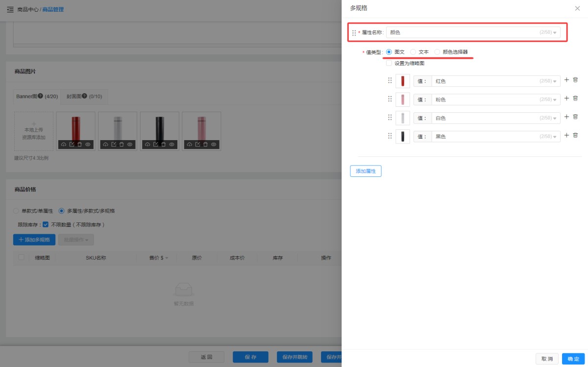Open the 属性名称 dropdown arrow
The height and width of the screenshot is (367, 588).
pos(555,33)
